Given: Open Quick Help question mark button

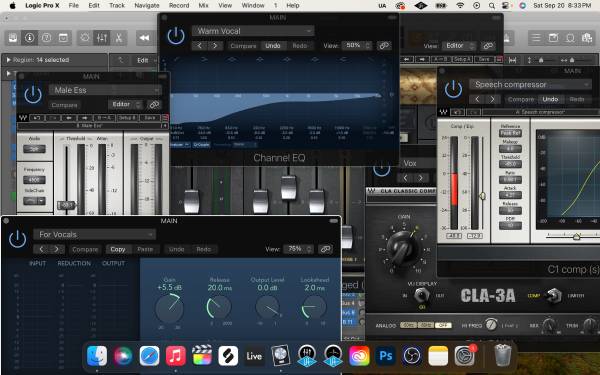Looking at the screenshot, I should click(x=46, y=38).
